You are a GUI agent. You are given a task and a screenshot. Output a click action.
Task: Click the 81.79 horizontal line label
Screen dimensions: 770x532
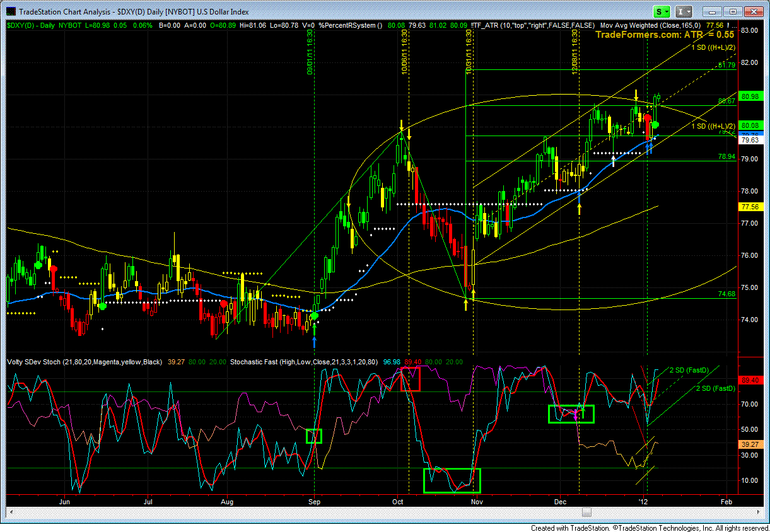[727, 65]
